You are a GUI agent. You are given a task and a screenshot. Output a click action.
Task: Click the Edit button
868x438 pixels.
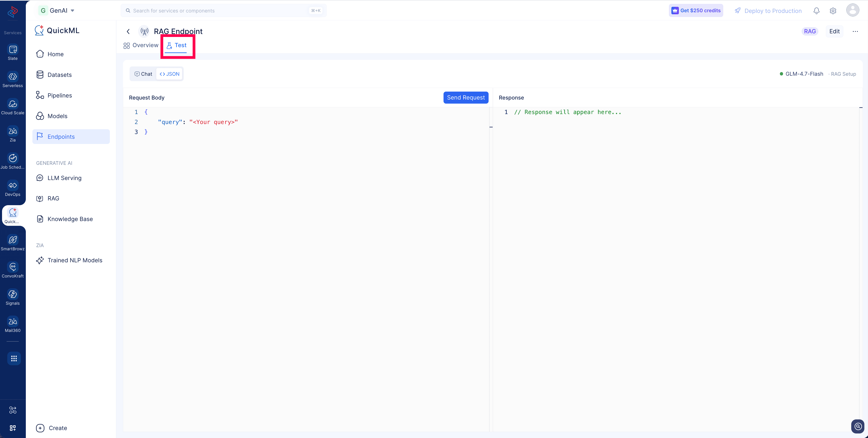pos(834,31)
